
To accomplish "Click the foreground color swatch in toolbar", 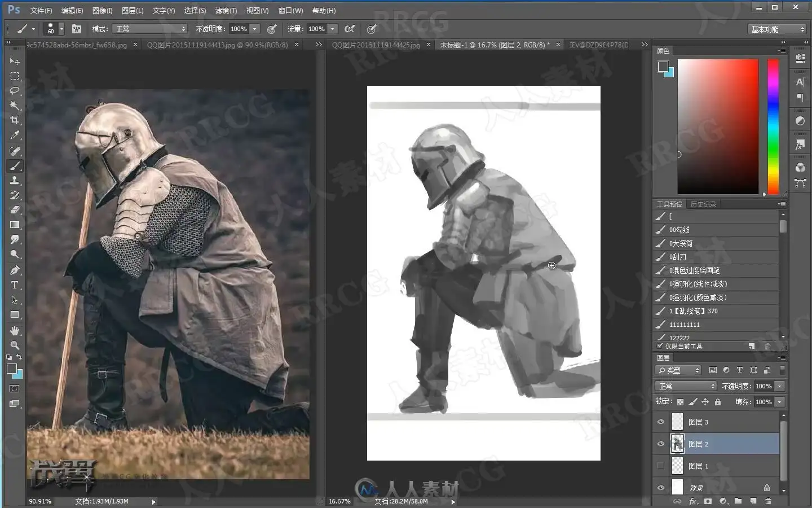I will pyautogui.click(x=12, y=369).
